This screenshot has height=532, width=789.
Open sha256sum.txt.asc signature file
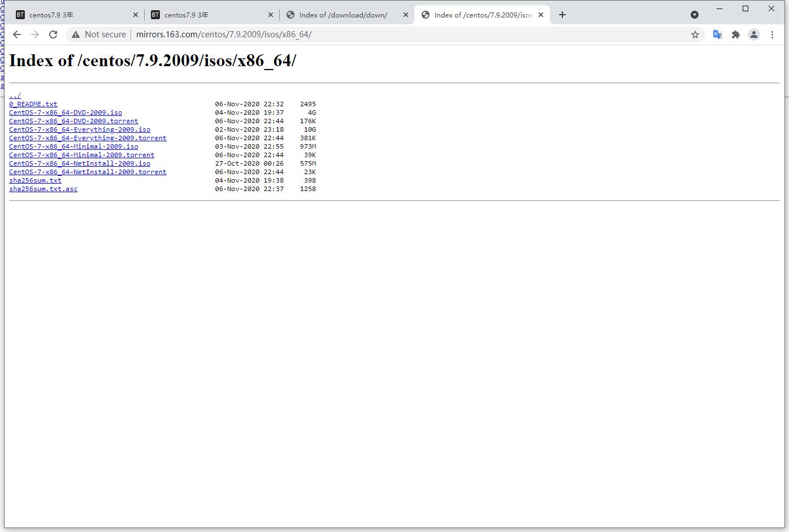point(43,189)
